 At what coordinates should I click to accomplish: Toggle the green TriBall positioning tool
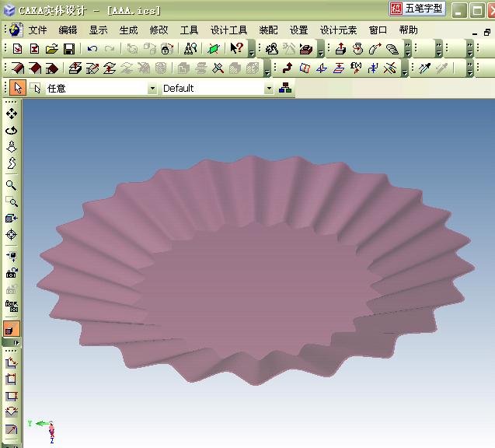click(x=214, y=49)
